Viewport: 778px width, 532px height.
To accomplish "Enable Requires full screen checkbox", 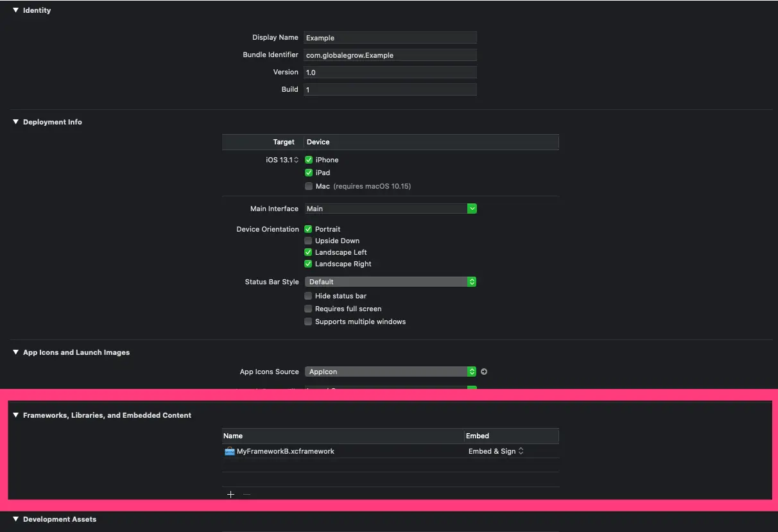I will (x=308, y=309).
